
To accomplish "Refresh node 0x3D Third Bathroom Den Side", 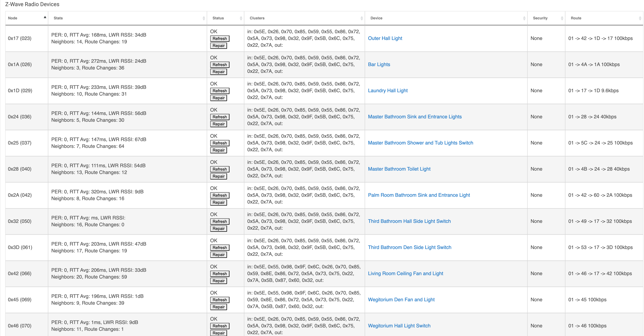I will point(220,248).
